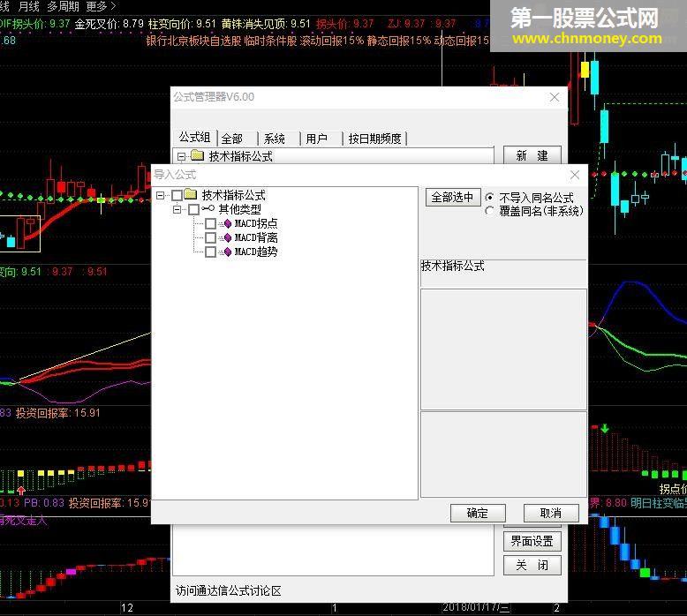Collapse the 其他类型 tree node
687x616 pixels.
pos(177,209)
